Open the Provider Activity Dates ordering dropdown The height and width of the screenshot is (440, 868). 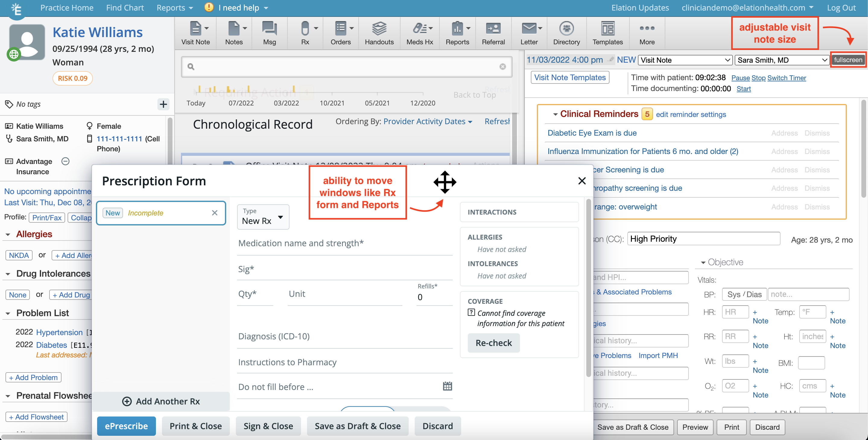[427, 121]
